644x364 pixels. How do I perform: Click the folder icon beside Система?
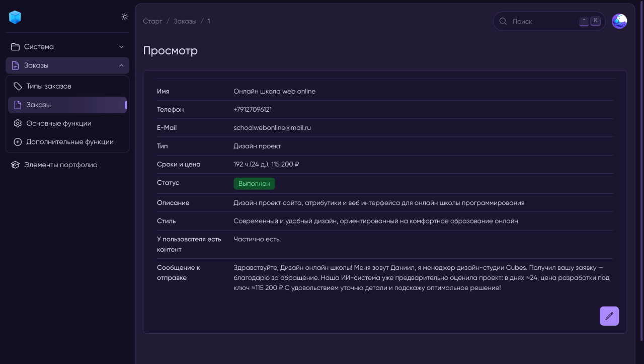[x=15, y=47]
